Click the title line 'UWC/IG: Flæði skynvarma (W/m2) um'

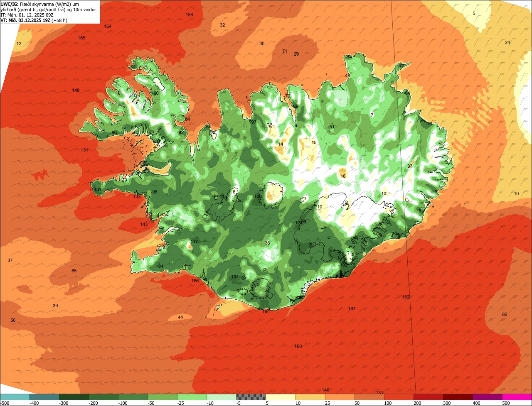(40, 4)
